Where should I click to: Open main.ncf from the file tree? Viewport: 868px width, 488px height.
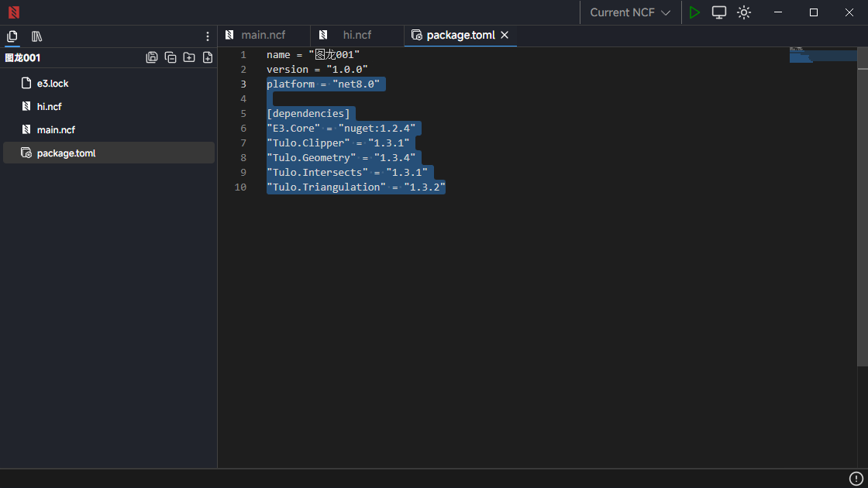pyautogui.click(x=56, y=130)
